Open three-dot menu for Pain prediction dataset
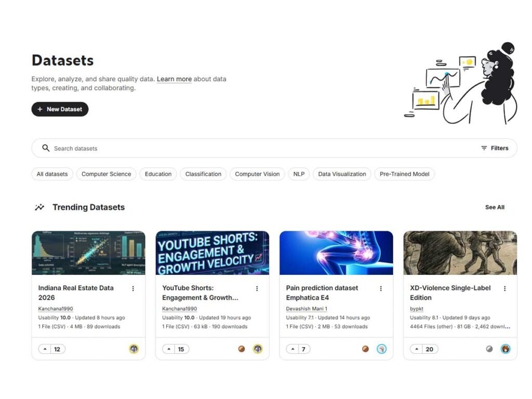This screenshot has width=532, height=399. [381, 288]
